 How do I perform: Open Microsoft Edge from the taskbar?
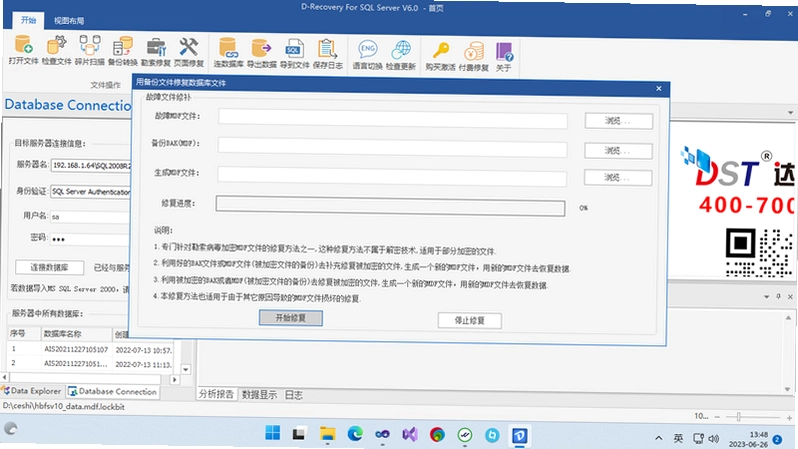355,434
